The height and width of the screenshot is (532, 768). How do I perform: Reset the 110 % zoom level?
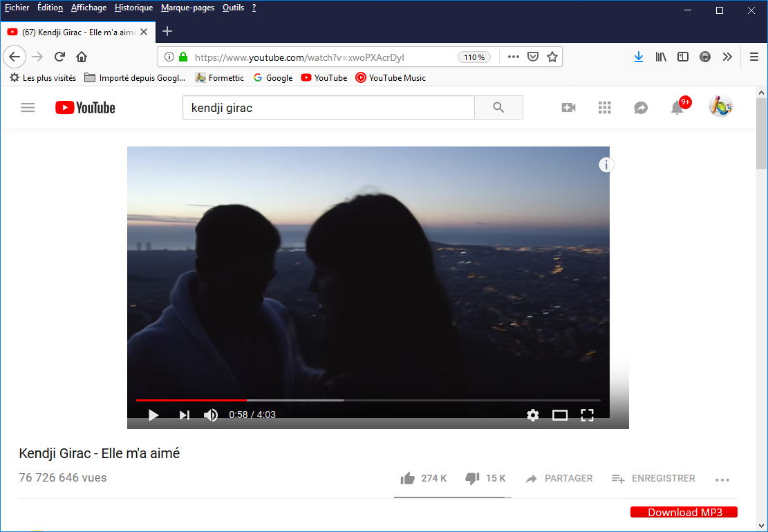474,57
